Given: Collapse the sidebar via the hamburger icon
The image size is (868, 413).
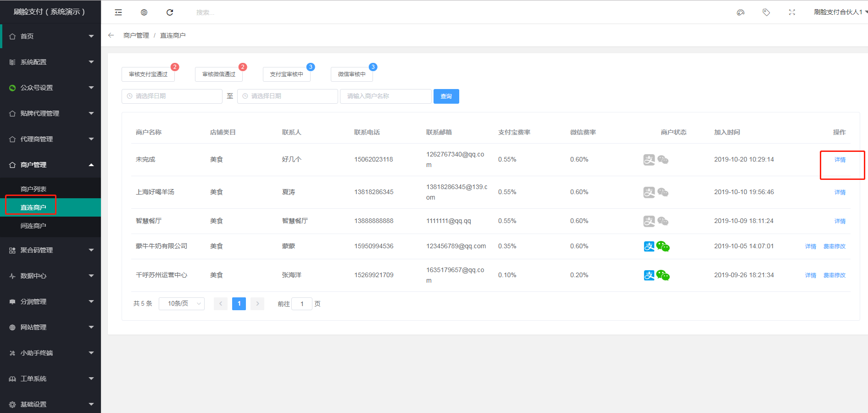Looking at the screenshot, I should tap(118, 12).
